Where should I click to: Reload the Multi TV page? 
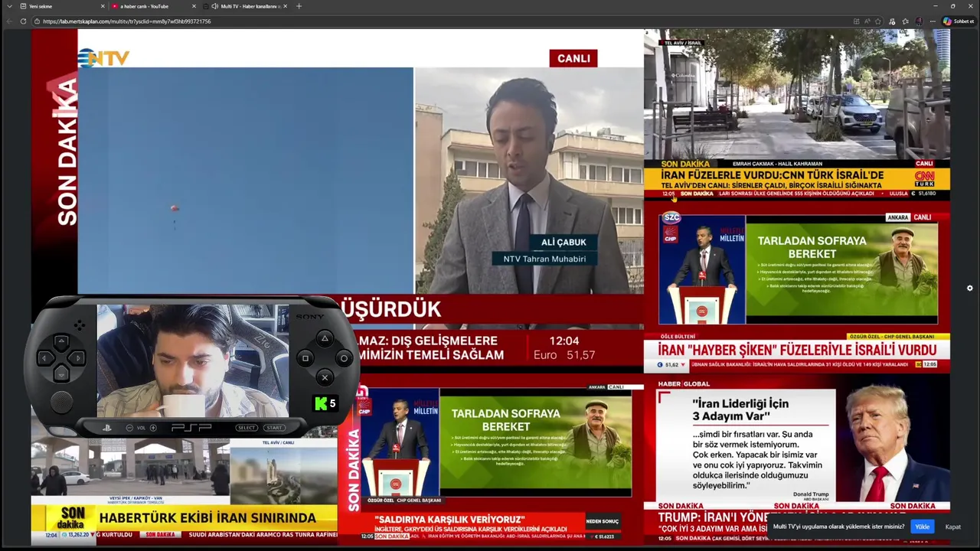[23, 21]
